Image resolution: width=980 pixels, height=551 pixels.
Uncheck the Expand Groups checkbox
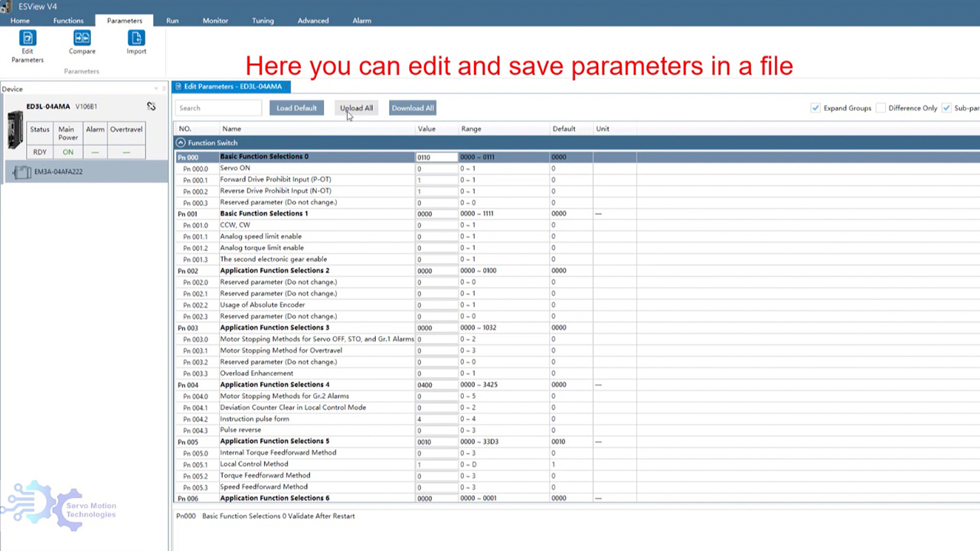815,108
